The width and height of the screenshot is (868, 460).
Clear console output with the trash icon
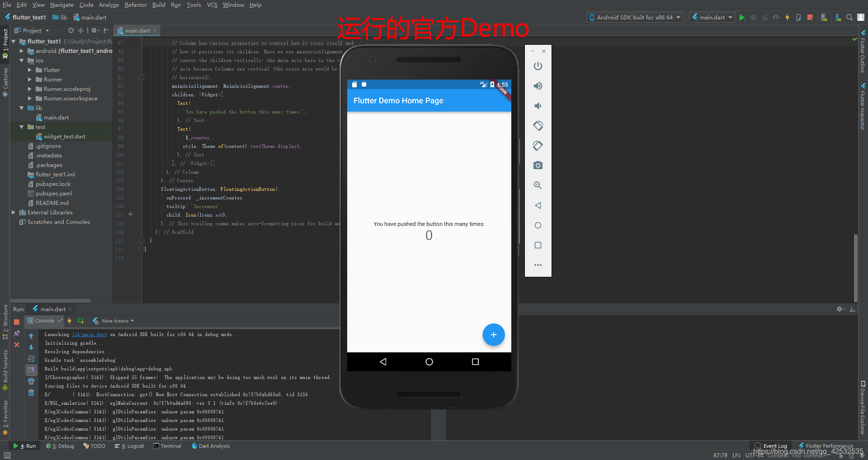tap(31, 392)
